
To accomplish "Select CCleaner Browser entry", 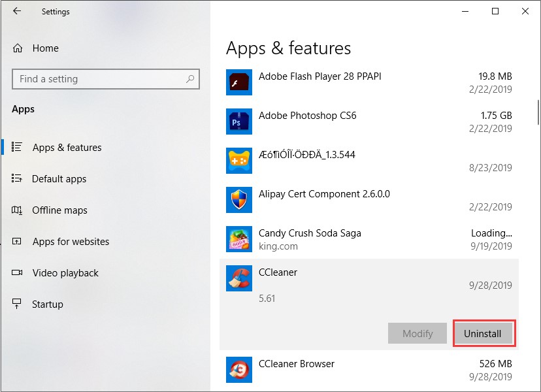I will [x=369, y=370].
